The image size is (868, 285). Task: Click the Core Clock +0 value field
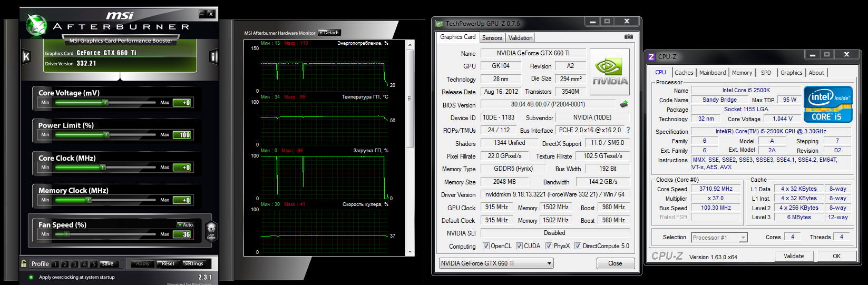(182, 168)
